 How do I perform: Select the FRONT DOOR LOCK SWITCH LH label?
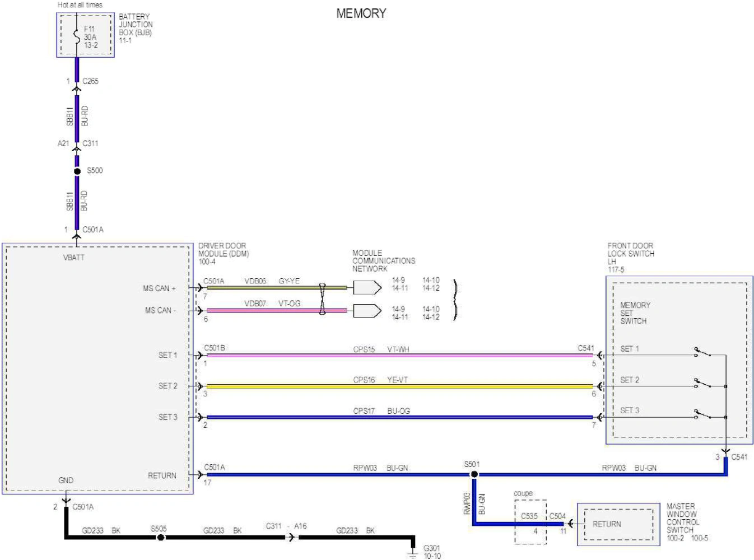pyautogui.click(x=631, y=254)
